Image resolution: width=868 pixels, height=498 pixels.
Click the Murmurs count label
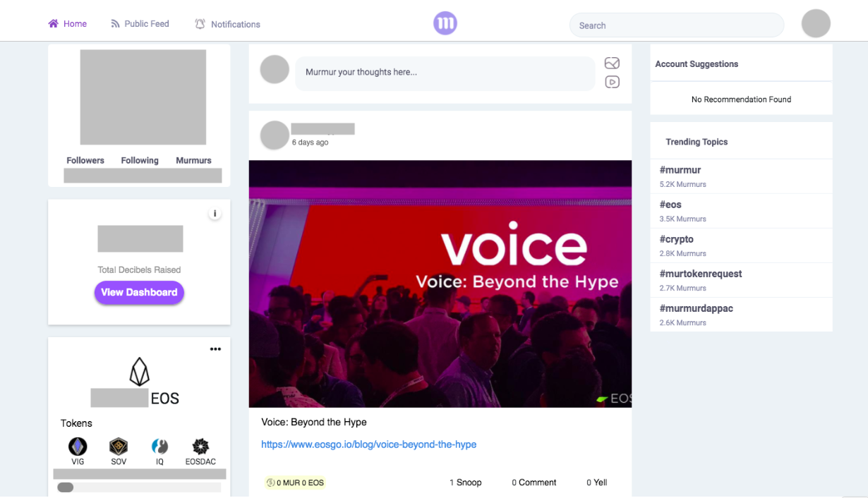pyautogui.click(x=193, y=160)
